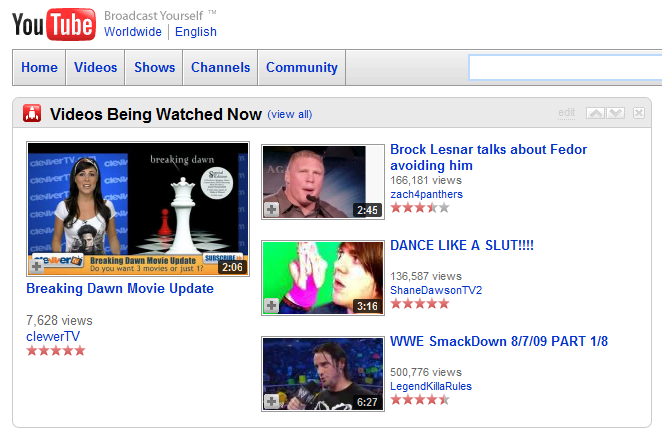Click the 500,776 views text

(426, 372)
